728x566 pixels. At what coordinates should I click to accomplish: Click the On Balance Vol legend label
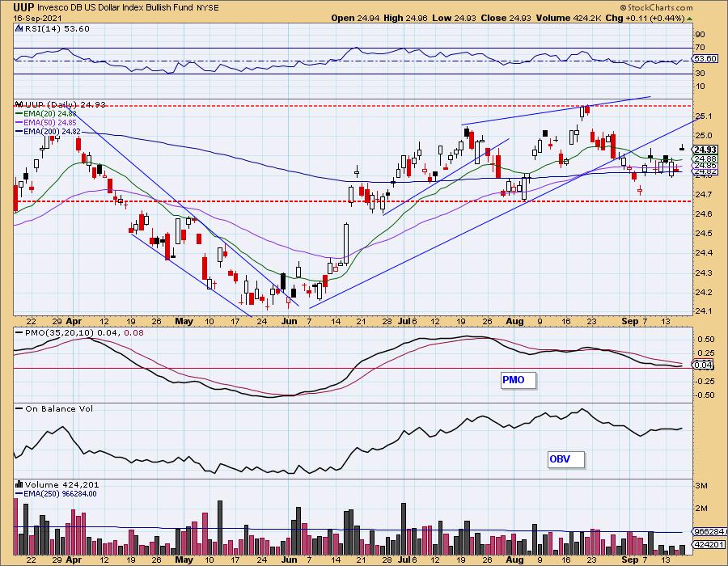[x=54, y=408]
